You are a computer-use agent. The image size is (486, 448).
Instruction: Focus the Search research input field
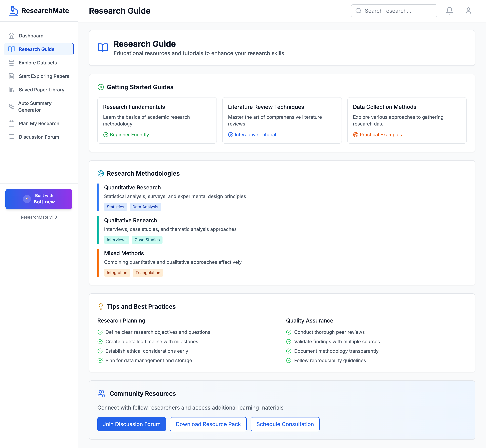tap(398, 11)
